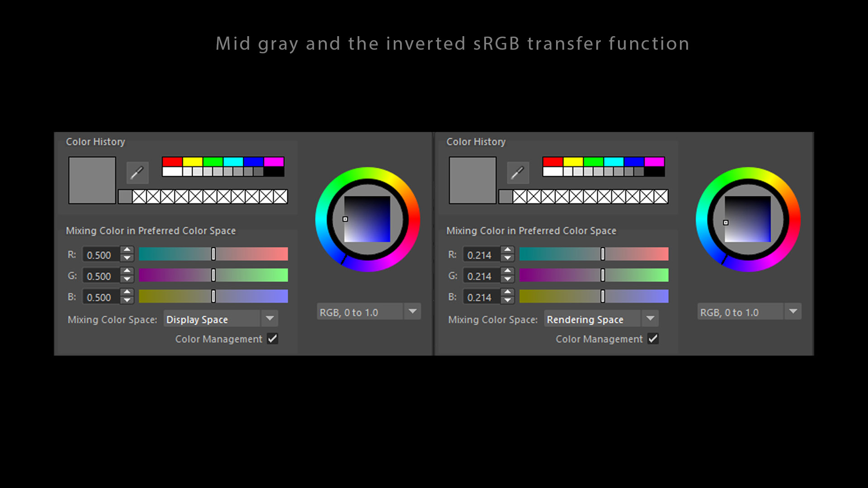
Task: Select black swatch in left panel palette
Action: (274, 172)
